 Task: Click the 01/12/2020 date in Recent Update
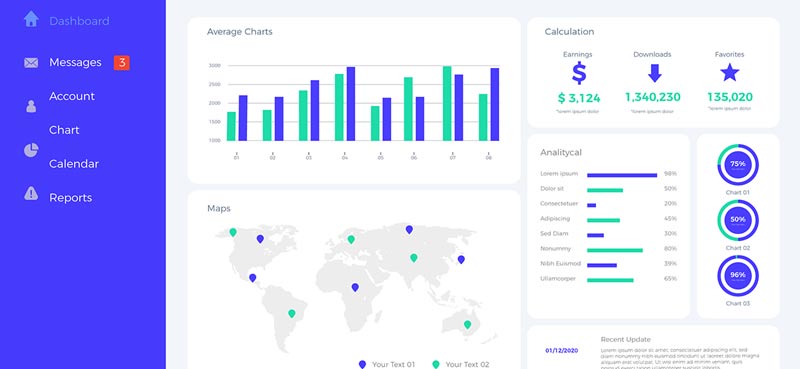point(562,351)
